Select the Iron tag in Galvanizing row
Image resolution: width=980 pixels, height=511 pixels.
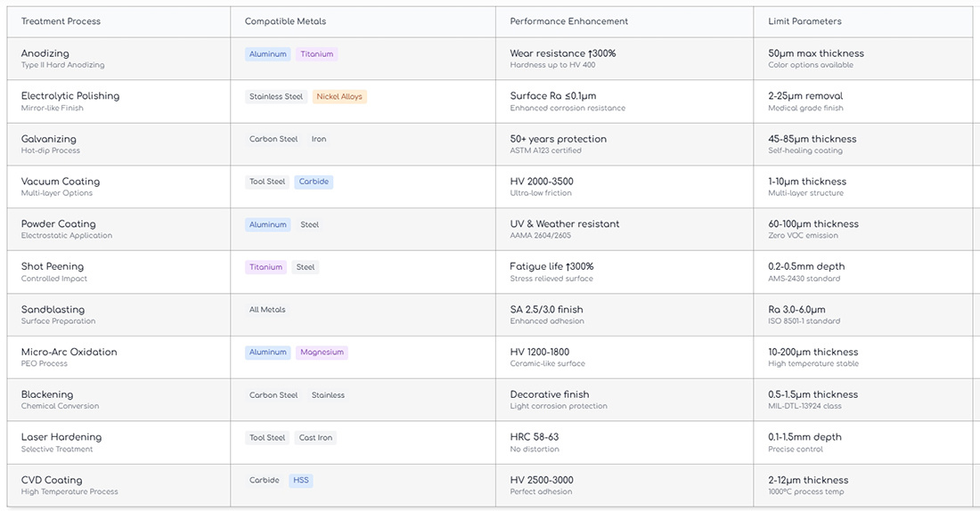coord(319,140)
